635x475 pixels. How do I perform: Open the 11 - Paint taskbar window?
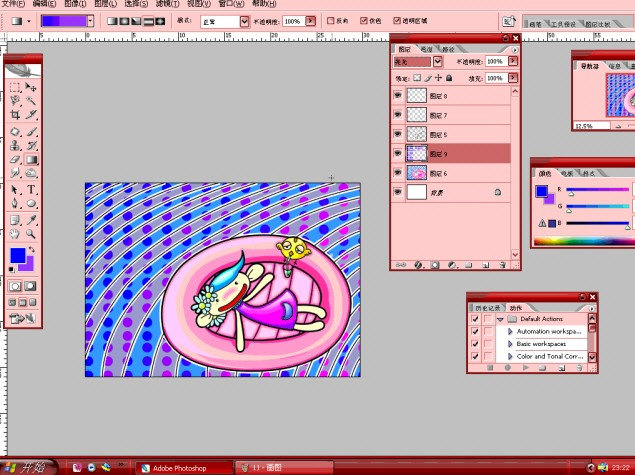point(285,468)
